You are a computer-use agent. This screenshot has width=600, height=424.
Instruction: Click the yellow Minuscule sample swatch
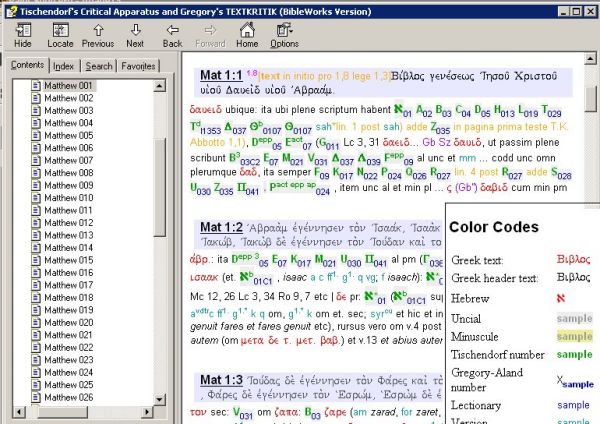pyautogui.click(x=574, y=336)
